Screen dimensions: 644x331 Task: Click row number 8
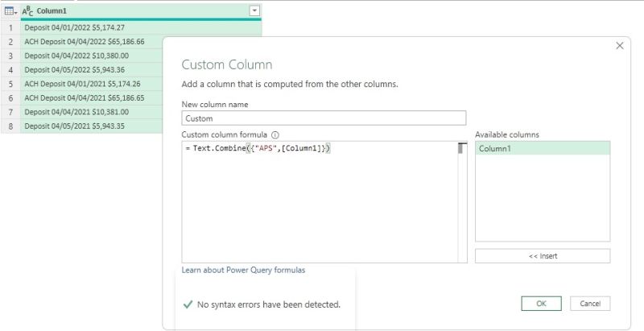(x=10, y=126)
